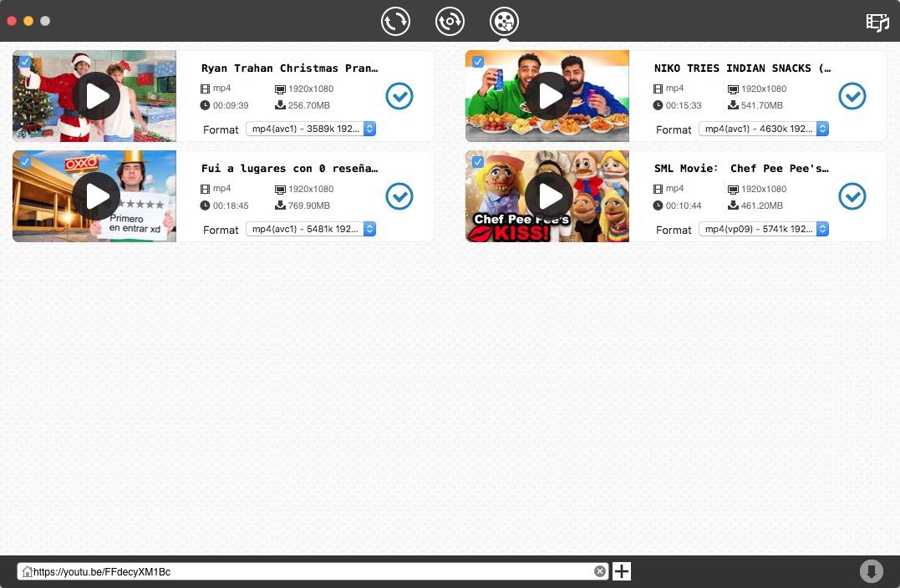Play the Ryan Trahan Christmas video preview
This screenshot has height=588, width=900.
[x=96, y=96]
